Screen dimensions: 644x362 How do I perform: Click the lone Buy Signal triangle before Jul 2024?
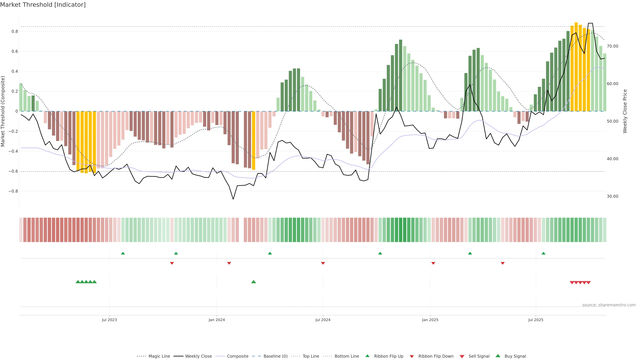[254, 282]
